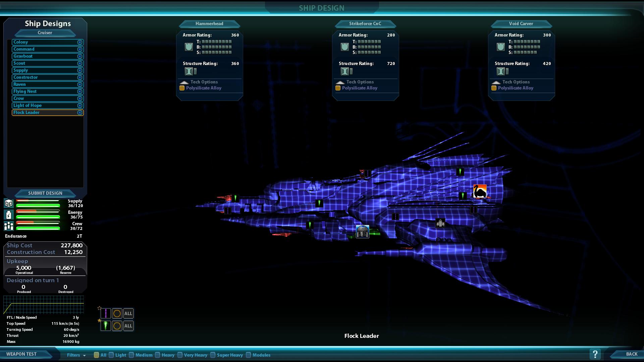Open the Cruiser ship class selector
The width and height of the screenshot is (644, 362).
(45, 33)
